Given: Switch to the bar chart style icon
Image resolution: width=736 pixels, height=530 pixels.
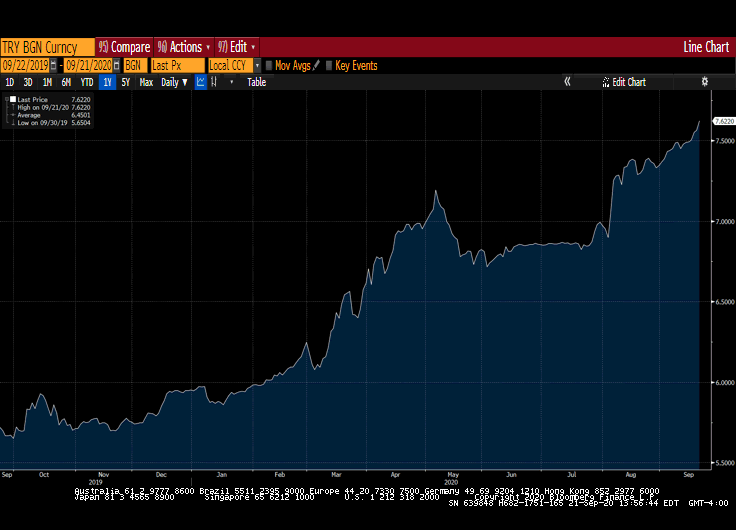Looking at the screenshot, I should (214, 82).
